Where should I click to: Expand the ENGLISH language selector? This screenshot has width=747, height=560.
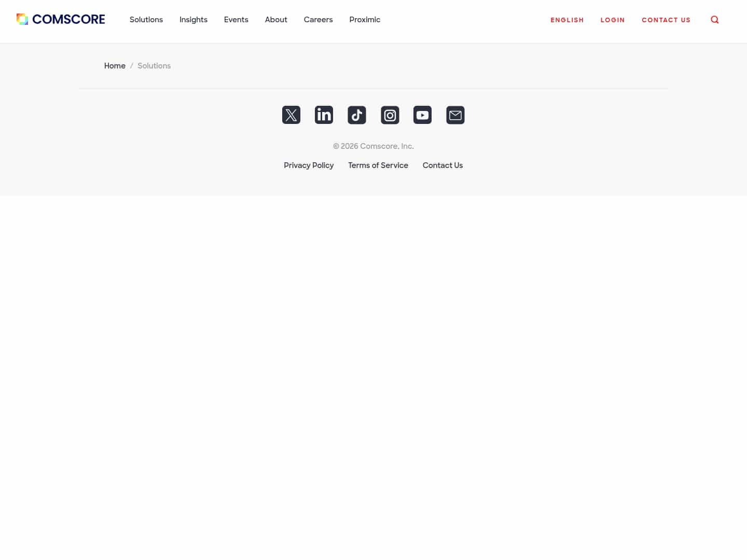(567, 20)
